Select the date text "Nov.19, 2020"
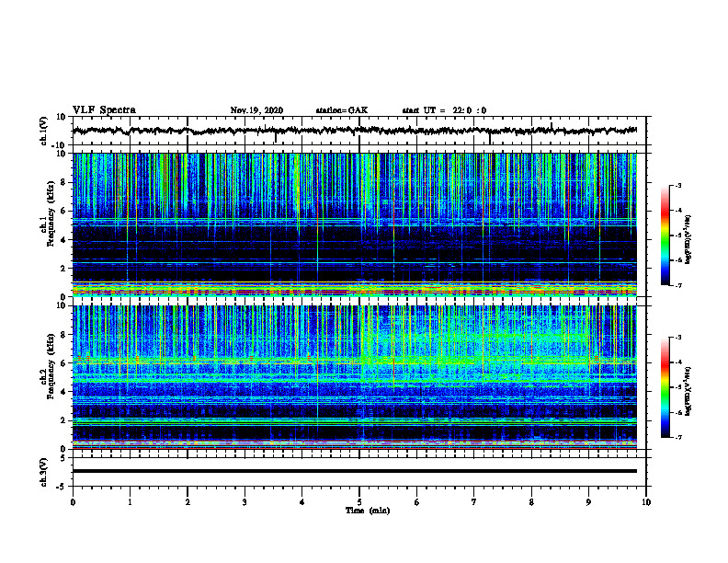 (x=256, y=110)
